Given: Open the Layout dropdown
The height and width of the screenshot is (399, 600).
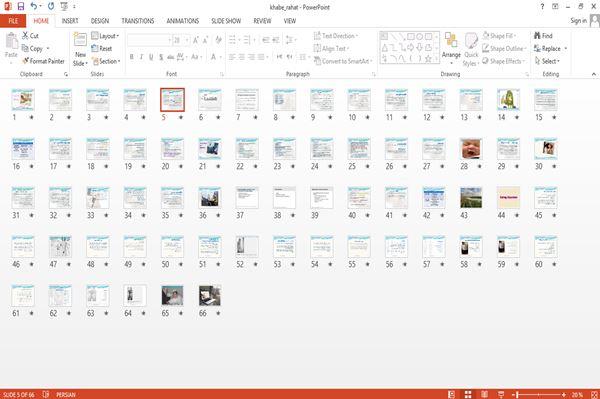Looking at the screenshot, I should [105, 36].
